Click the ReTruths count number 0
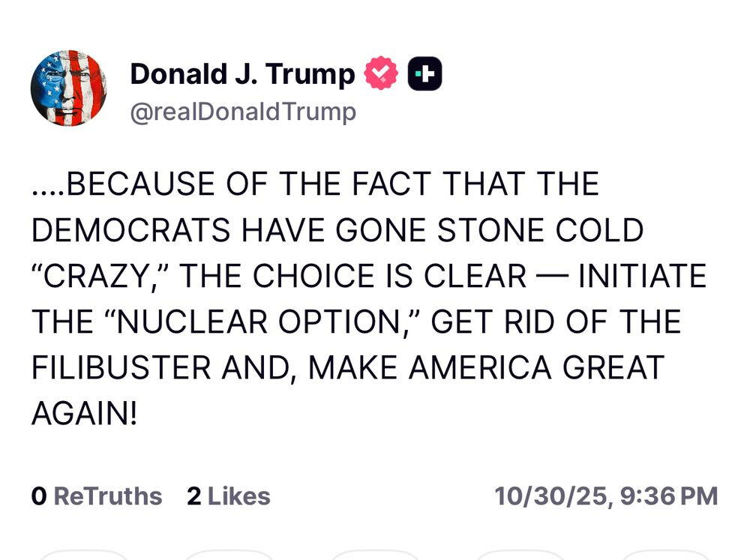Screen dimensions: 750x560 coord(39,496)
